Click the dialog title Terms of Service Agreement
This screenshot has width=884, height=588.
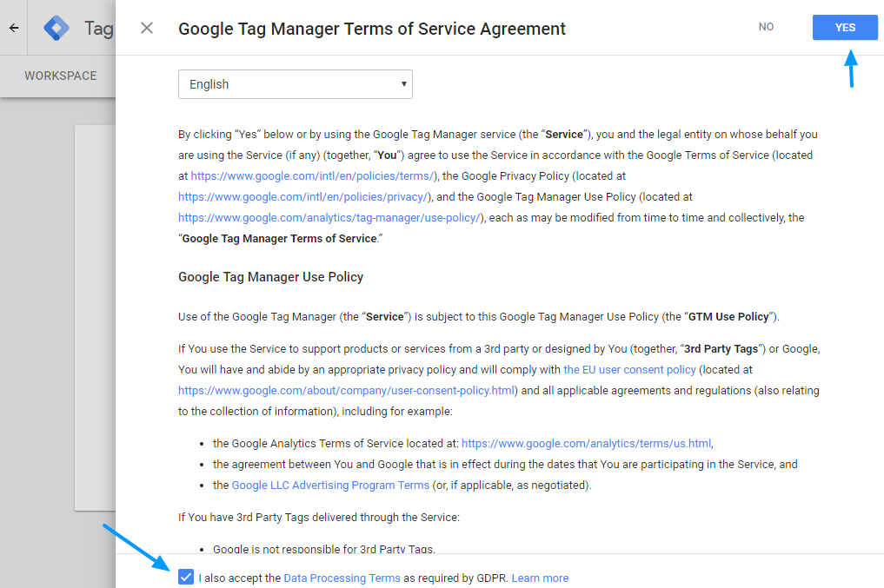371,29
